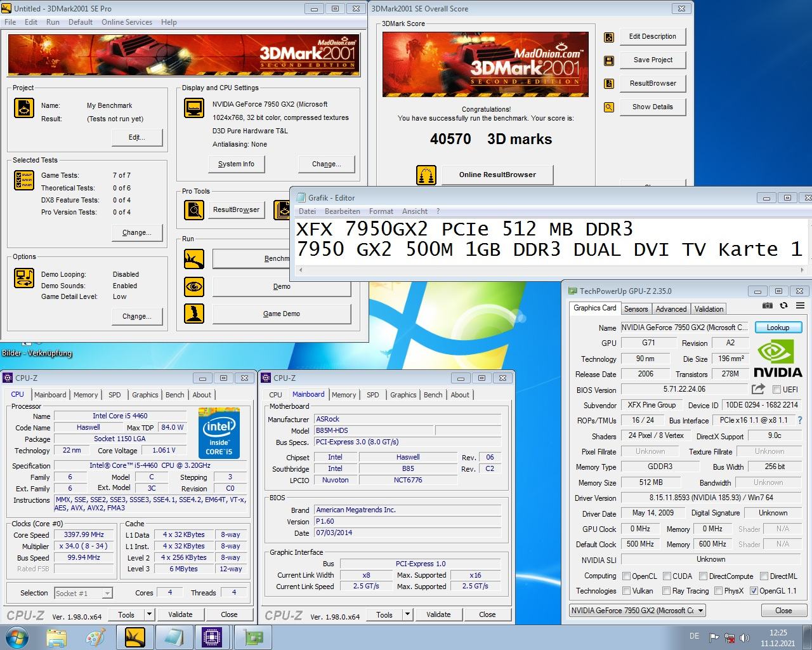Click the Online ResultBrowser trophy icon
This screenshot has height=650, width=812.
pos(426,175)
